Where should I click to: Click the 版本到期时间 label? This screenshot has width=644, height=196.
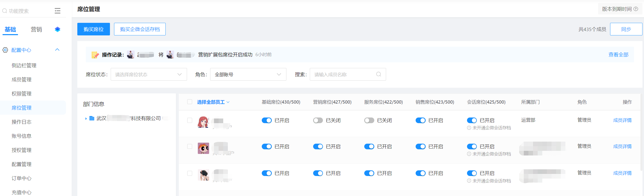(617, 9)
